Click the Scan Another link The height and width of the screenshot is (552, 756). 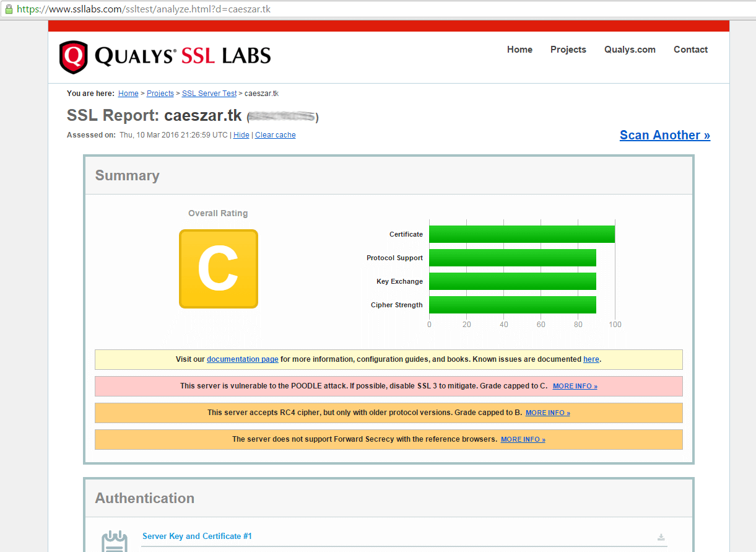tap(665, 135)
